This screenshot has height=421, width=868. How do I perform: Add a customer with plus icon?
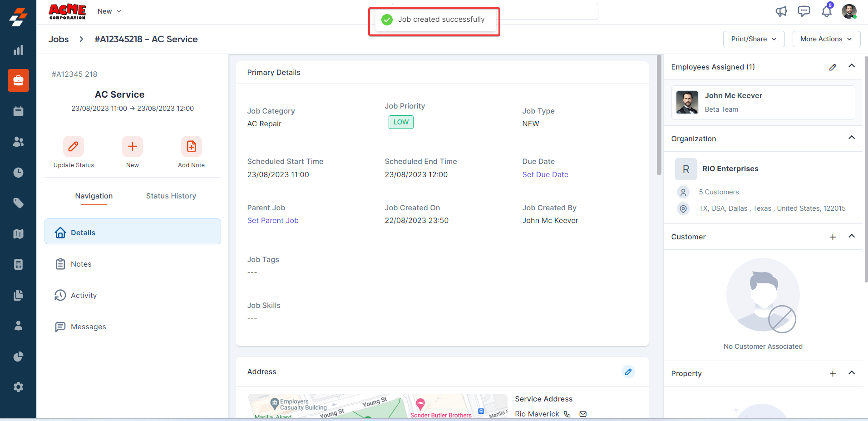pos(833,237)
